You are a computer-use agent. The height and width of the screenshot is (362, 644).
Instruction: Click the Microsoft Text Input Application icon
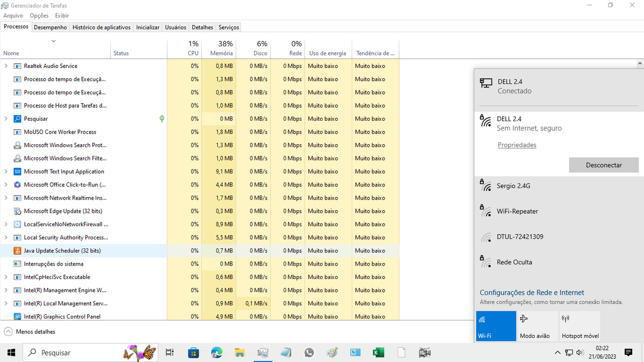point(18,171)
